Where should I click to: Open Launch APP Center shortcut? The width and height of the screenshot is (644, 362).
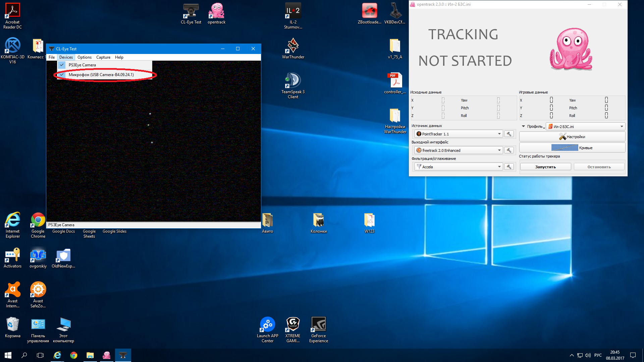point(267,329)
